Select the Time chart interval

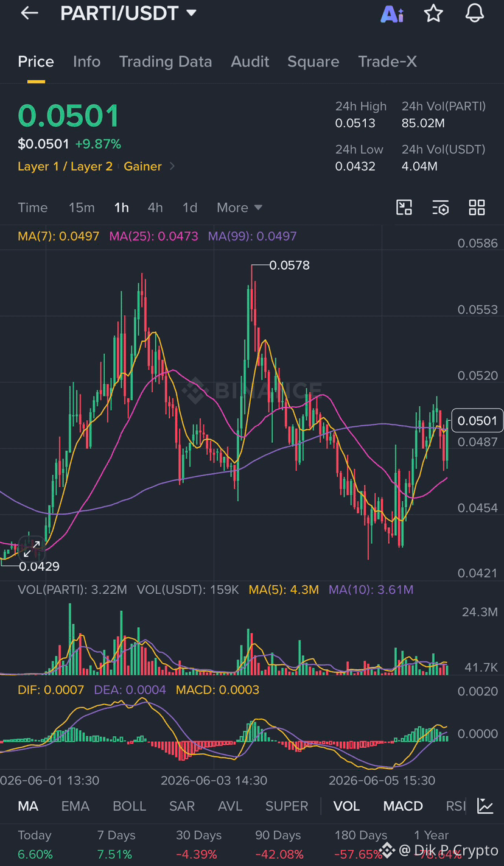pyautogui.click(x=33, y=208)
